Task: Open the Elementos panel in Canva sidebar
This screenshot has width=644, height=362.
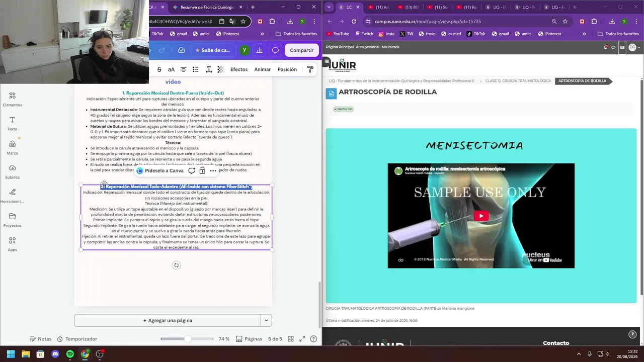Action: click(x=12, y=99)
